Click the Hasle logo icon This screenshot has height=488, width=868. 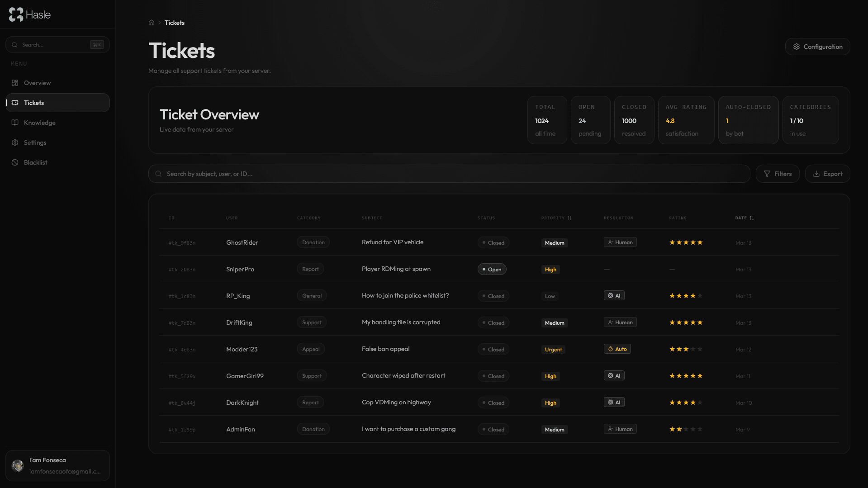coord(16,14)
